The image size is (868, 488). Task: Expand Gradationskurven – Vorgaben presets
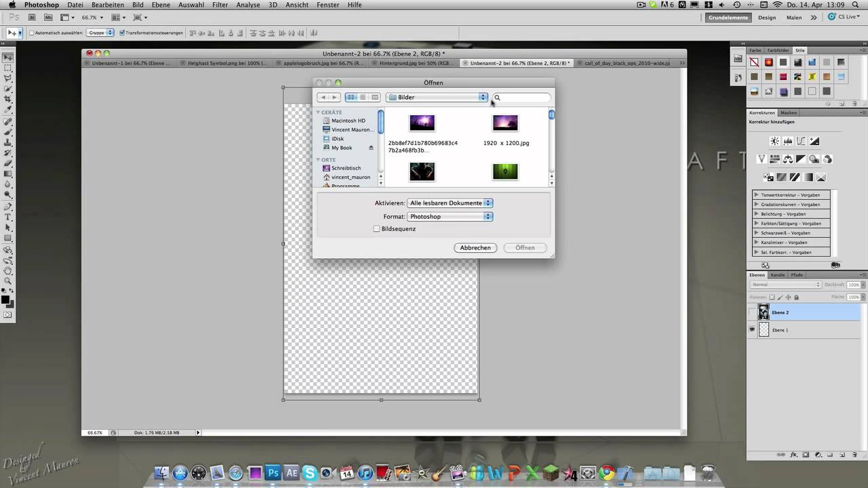tap(756, 205)
